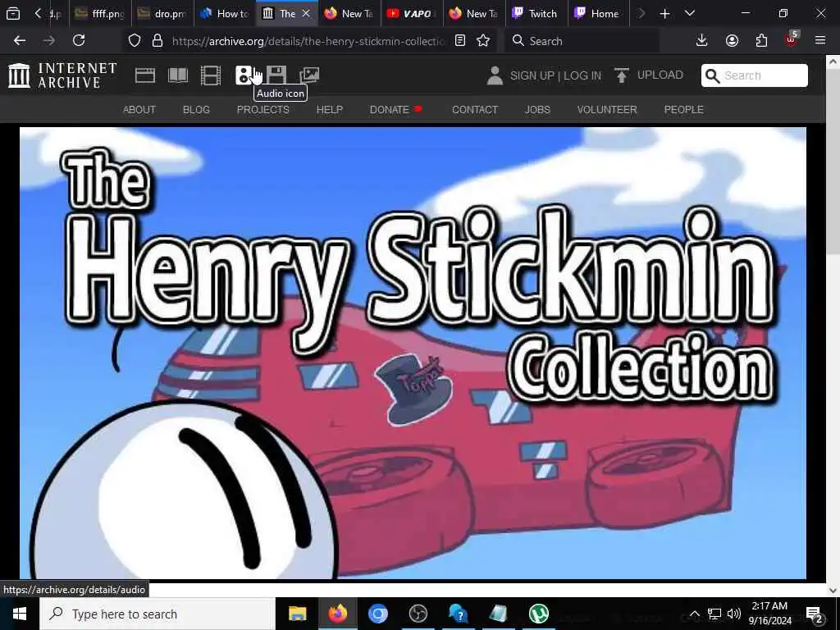Click the Windows taskbar search box

pyautogui.click(x=157, y=614)
